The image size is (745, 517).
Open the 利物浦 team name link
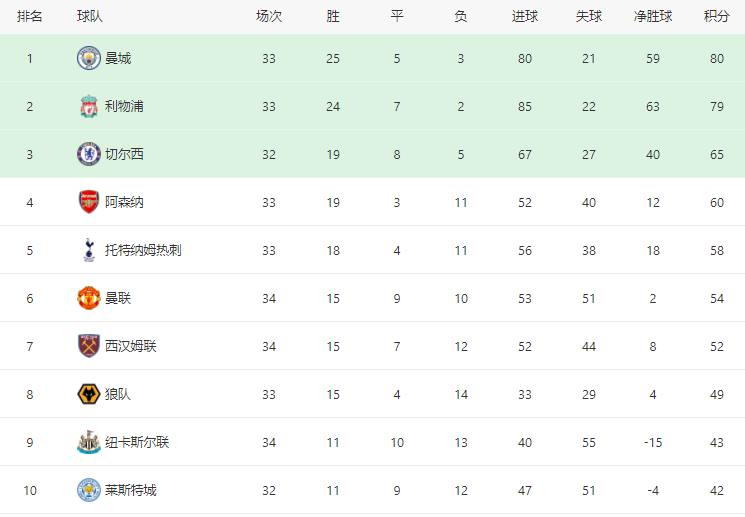click(x=124, y=106)
